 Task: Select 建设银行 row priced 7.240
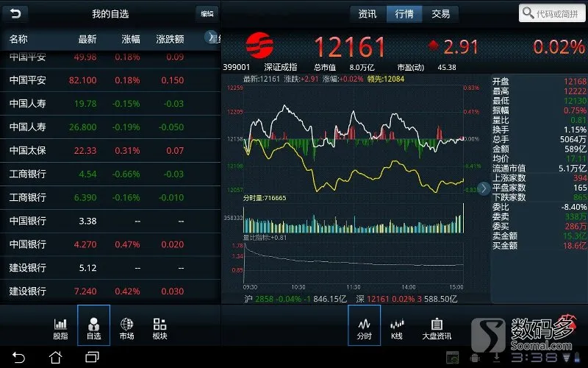coord(110,291)
